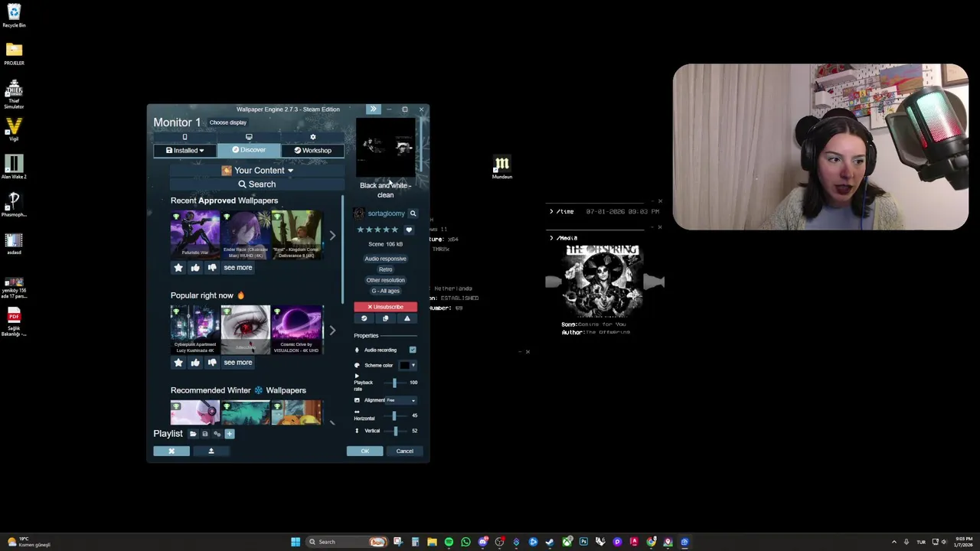Click the Choose display button

(228, 122)
